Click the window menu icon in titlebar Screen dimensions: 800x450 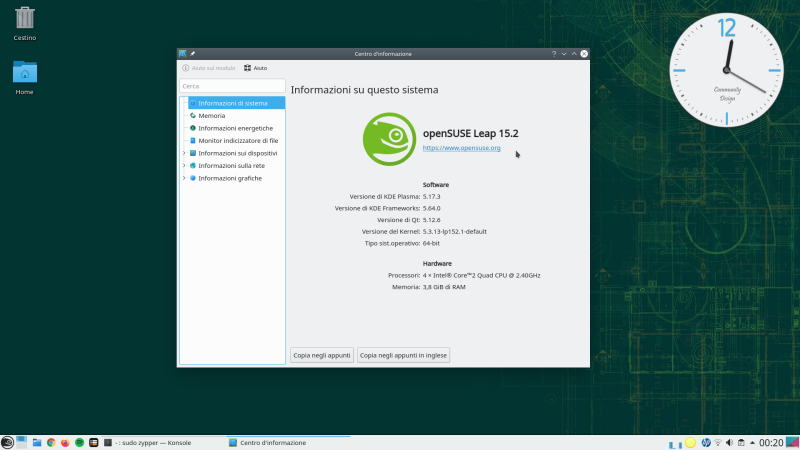pyautogui.click(x=183, y=54)
